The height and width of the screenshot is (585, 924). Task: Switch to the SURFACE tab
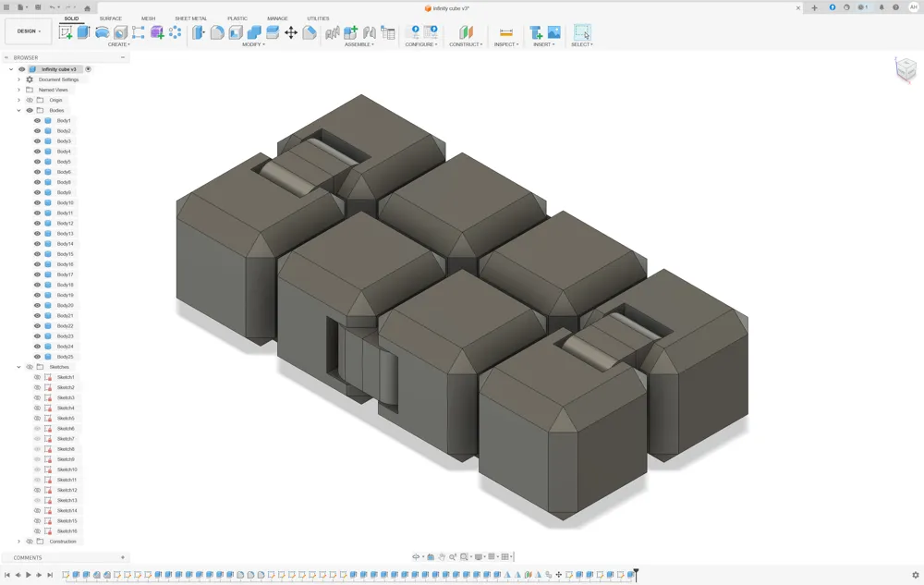(x=111, y=18)
